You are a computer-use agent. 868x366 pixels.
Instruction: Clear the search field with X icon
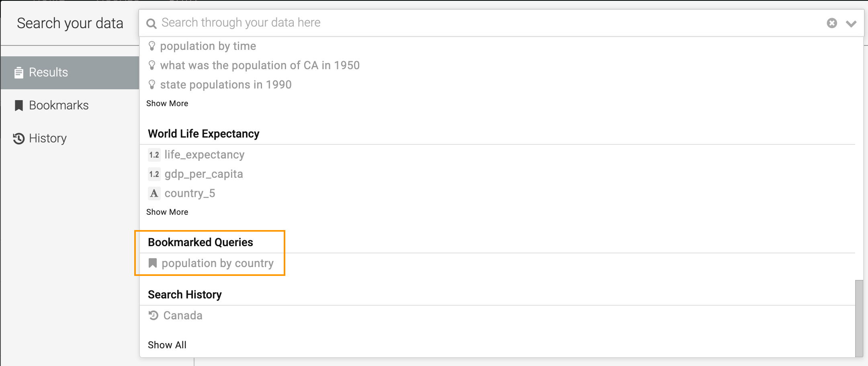pyautogui.click(x=832, y=23)
